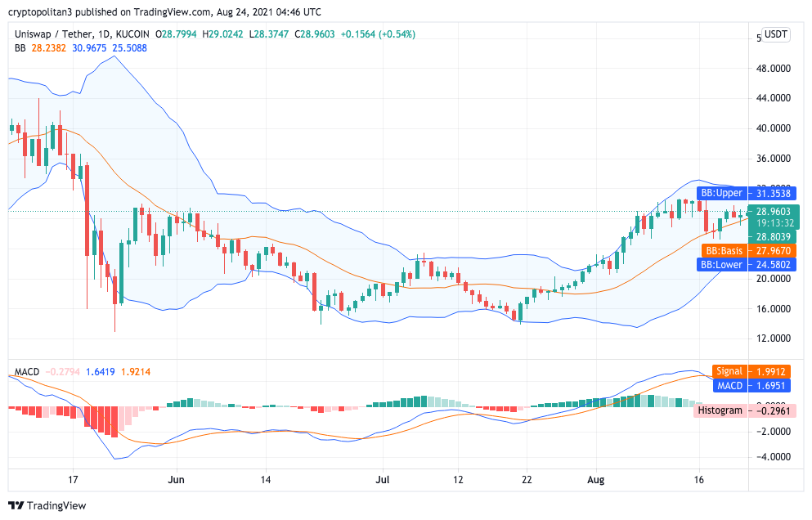Click the Aug date label on time axis

point(595,480)
